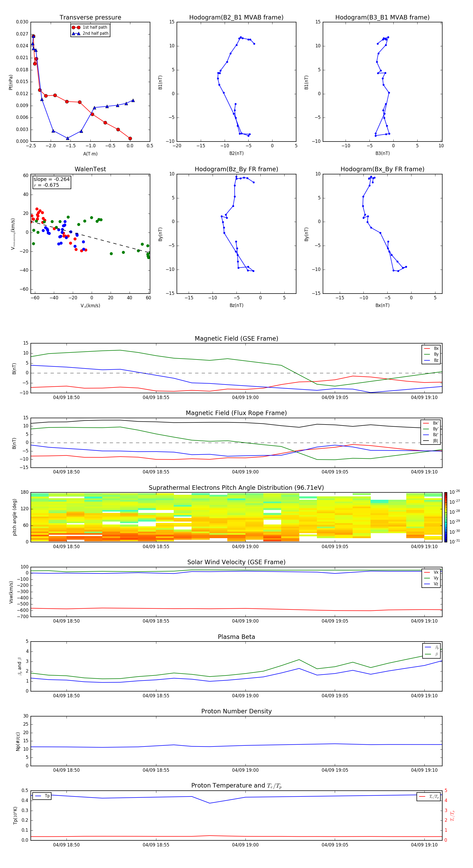Click the 'Proton Number Density' title

(x=236, y=711)
